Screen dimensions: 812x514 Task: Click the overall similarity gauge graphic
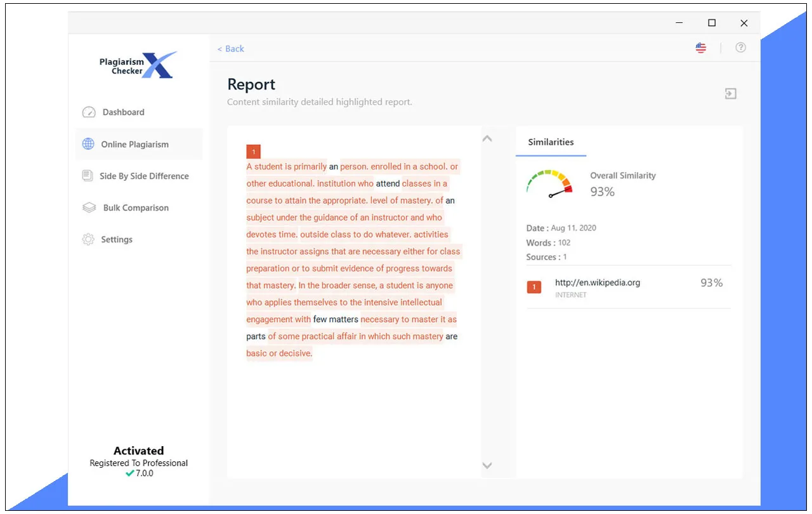pyautogui.click(x=549, y=183)
